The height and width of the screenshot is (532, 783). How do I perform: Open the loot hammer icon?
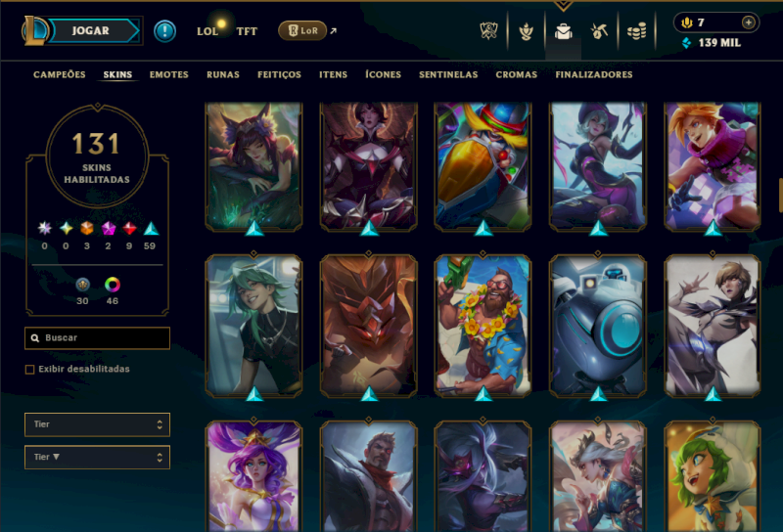click(599, 31)
